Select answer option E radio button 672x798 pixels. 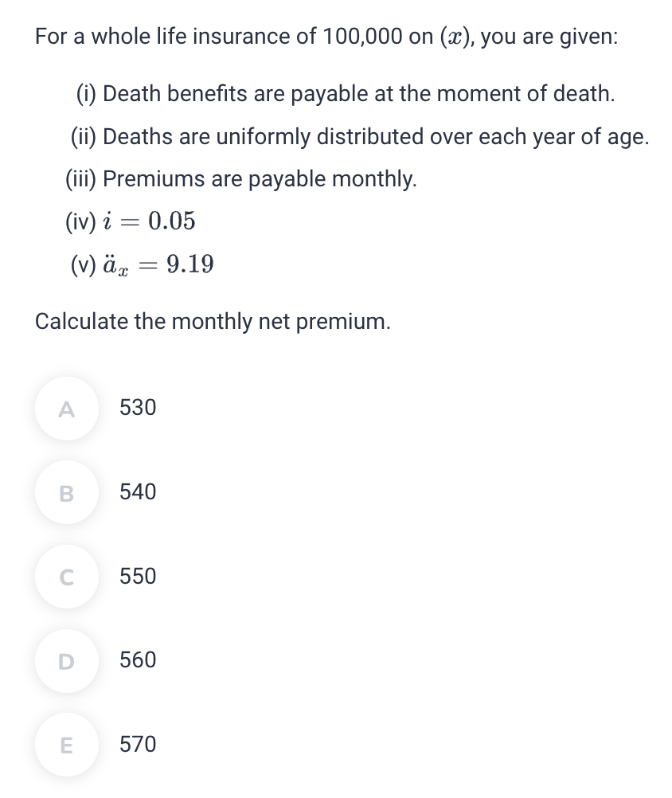[66, 745]
